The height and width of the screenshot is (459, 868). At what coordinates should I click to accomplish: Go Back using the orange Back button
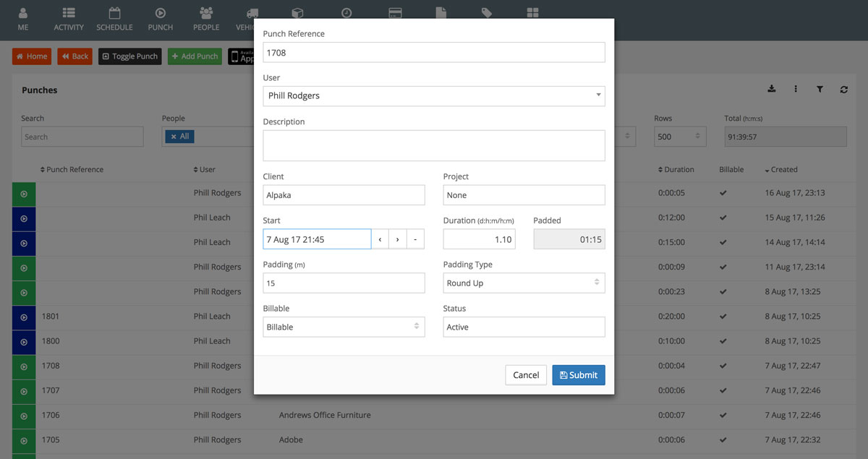75,56
